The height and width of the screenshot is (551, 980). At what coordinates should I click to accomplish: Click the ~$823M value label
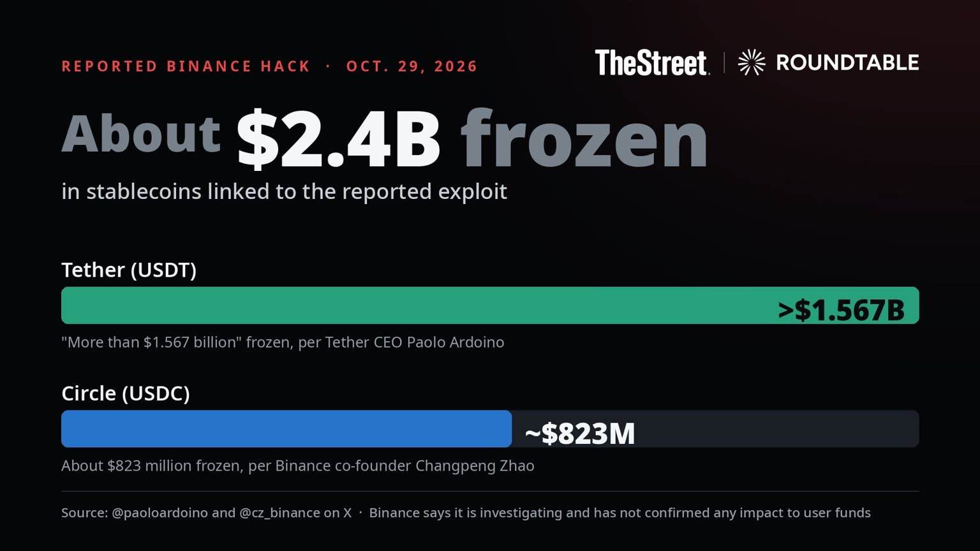(x=579, y=434)
